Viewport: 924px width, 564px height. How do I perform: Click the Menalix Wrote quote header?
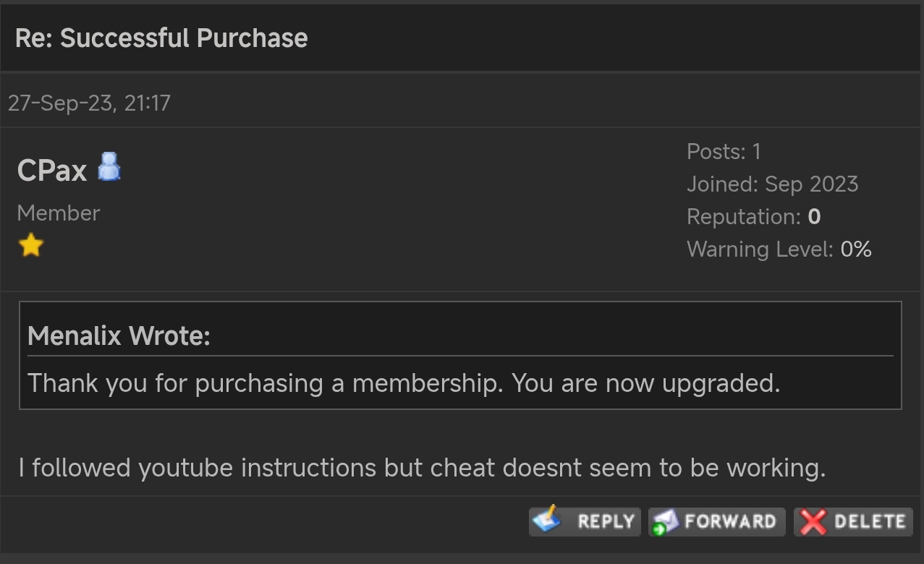[x=119, y=336]
